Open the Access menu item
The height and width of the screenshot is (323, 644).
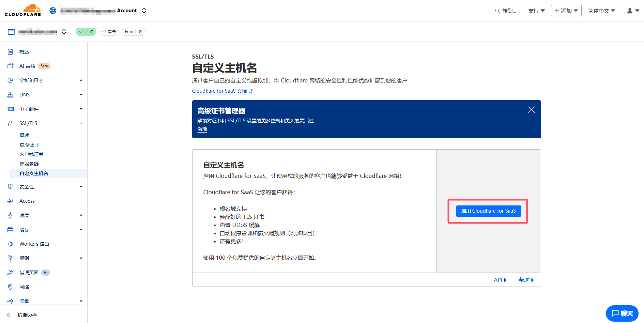pyautogui.click(x=27, y=201)
